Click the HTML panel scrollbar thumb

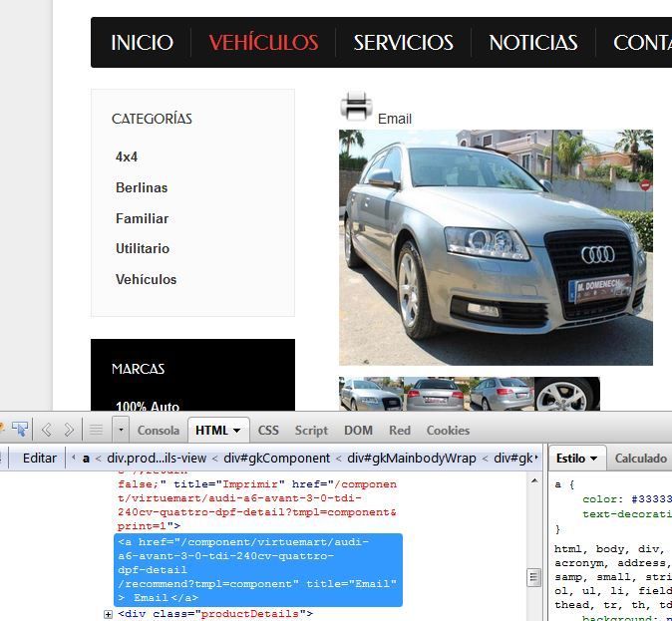pyautogui.click(x=534, y=577)
